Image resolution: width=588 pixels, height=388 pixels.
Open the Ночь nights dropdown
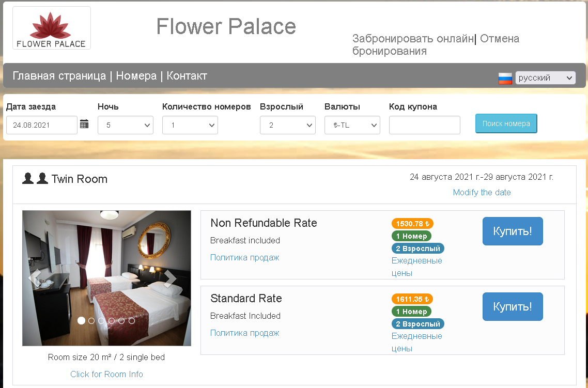pyautogui.click(x=125, y=125)
